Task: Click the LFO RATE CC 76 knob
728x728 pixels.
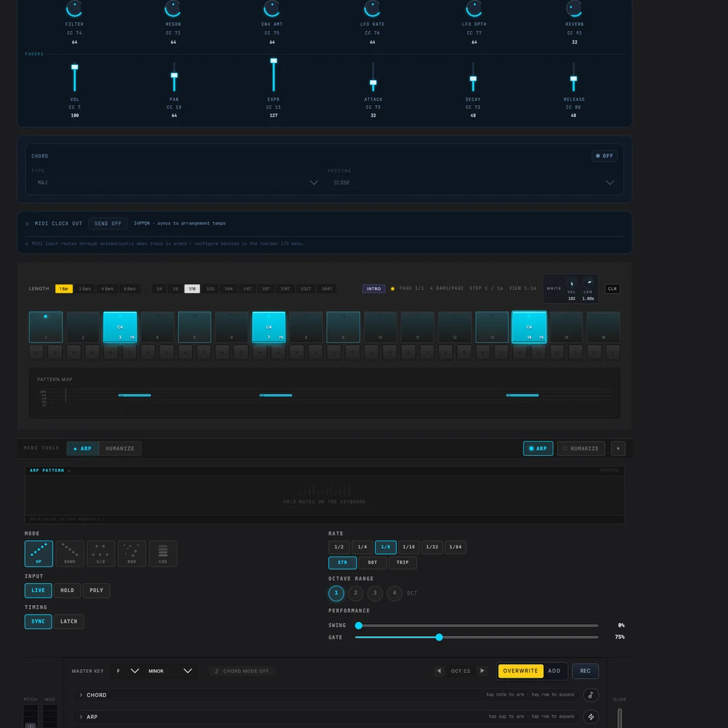Action: click(x=372, y=9)
